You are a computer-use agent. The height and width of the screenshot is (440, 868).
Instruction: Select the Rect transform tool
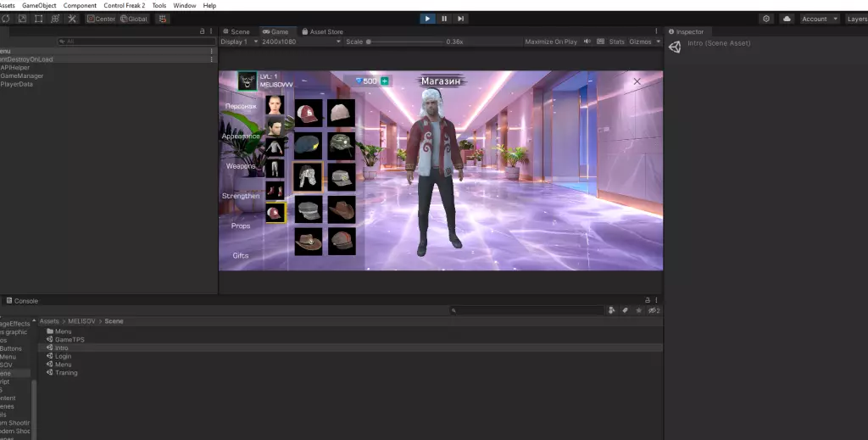point(39,19)
